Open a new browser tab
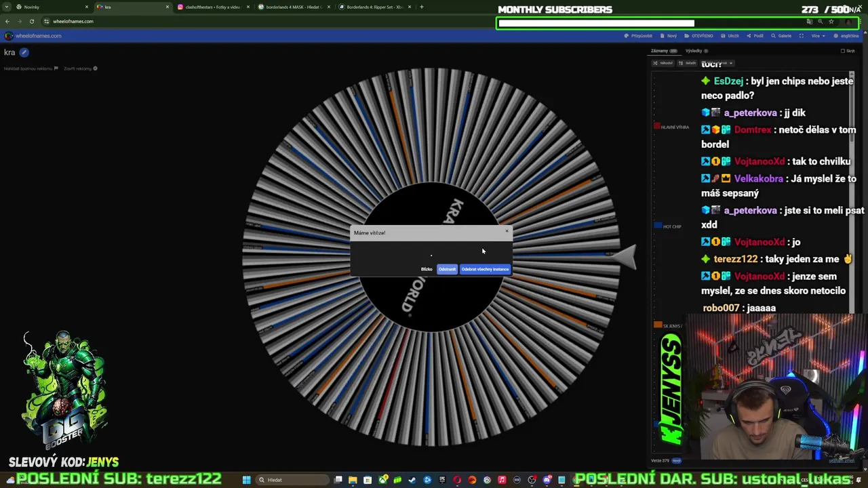This screenshot has width=868, height=488. click(x=422, y=7)
